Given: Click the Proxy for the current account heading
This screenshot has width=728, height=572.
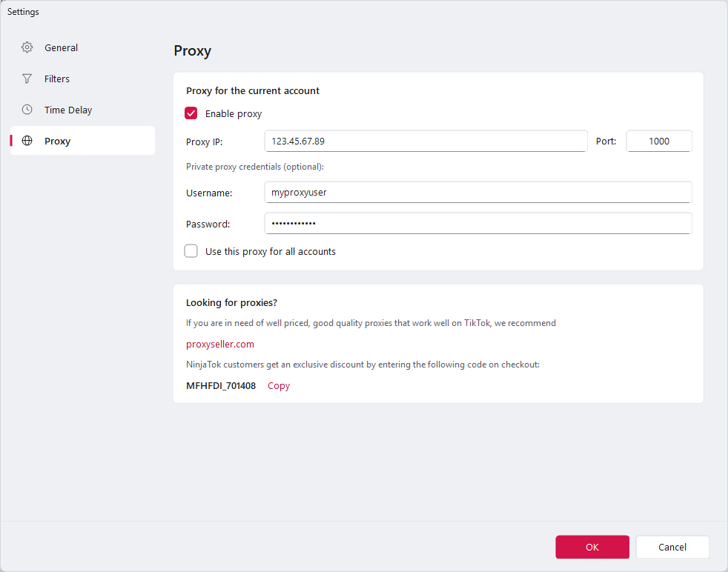Looking at the screenshot, I should 253,90.
